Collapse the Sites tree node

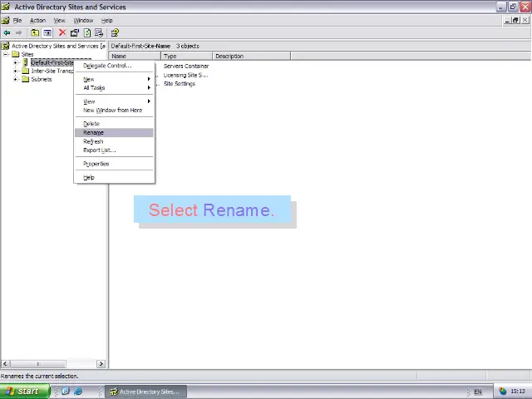click(x=6, y=54)
